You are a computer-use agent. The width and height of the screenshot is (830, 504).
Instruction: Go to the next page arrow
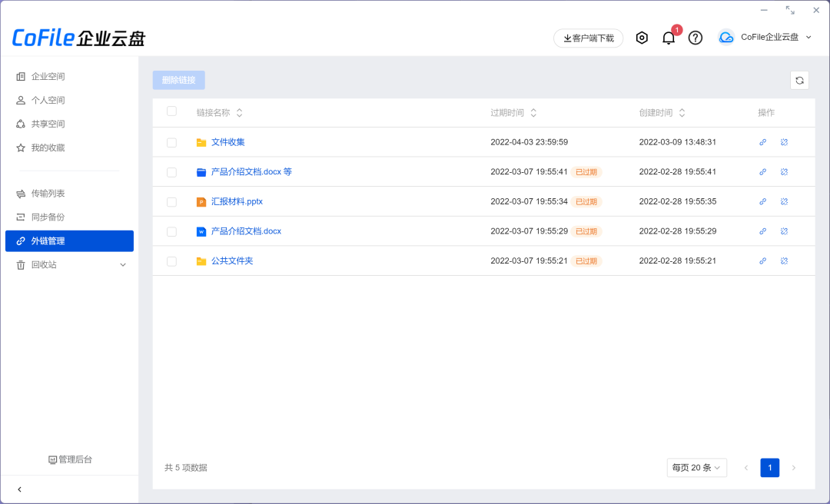793,467
